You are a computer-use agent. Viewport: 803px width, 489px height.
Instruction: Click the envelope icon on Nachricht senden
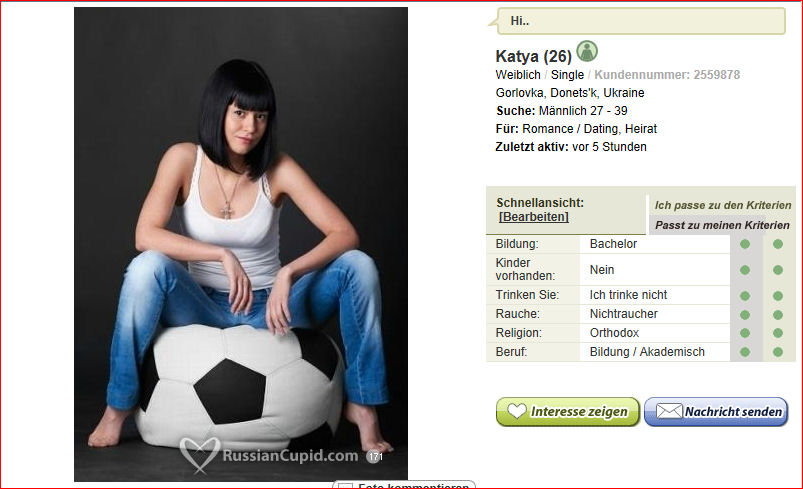(x=669, y=411)
